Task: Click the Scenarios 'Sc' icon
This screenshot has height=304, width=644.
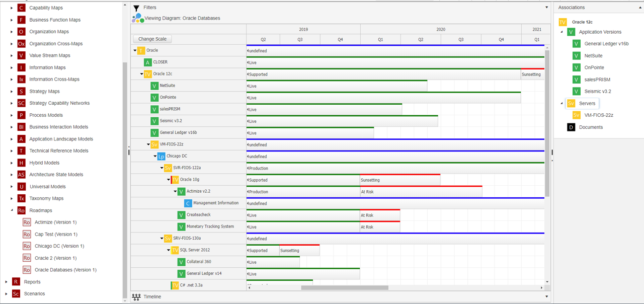Action: (x=16, y=293)
